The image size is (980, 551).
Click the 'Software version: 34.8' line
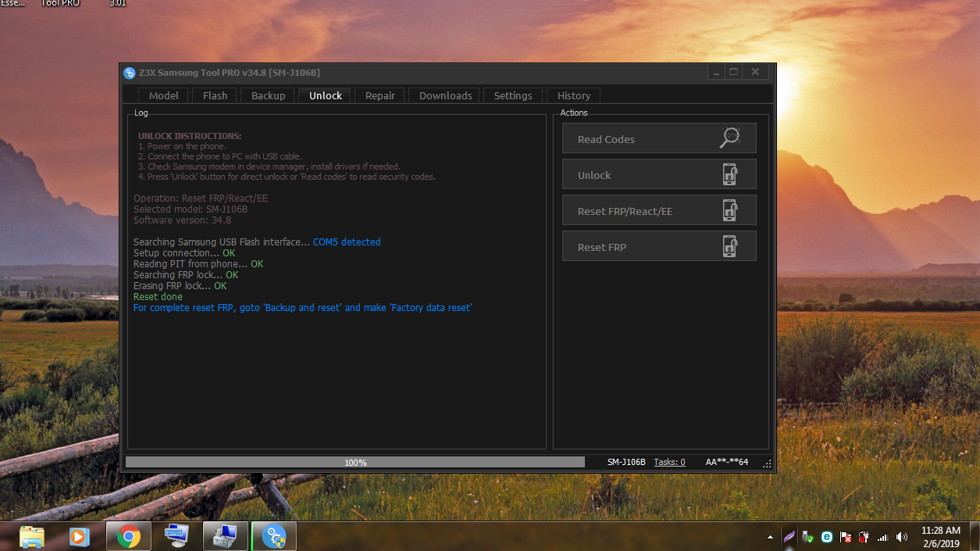point(182,220)
